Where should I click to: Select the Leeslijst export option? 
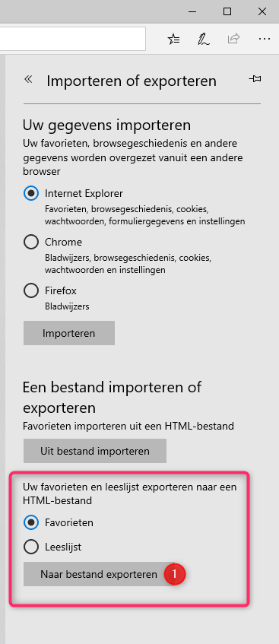31,547
